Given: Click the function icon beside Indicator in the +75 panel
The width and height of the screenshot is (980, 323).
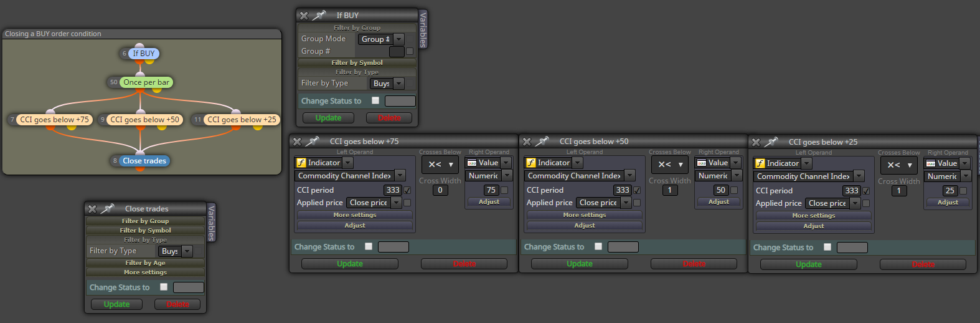Looking at the screenshot, I should (x=301, y=163).
